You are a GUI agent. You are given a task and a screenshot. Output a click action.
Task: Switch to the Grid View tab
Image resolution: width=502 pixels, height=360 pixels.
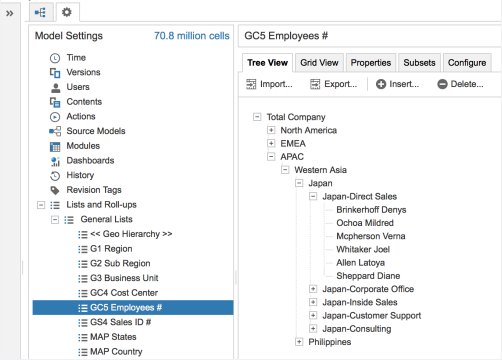pos(319,63)
